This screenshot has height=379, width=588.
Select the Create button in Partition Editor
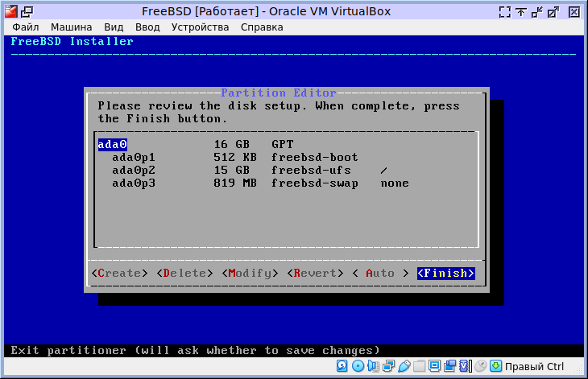[x=120, y=273]
